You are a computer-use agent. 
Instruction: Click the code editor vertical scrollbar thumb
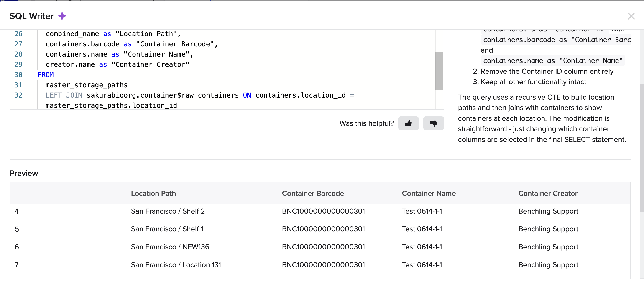click(439, 71)
